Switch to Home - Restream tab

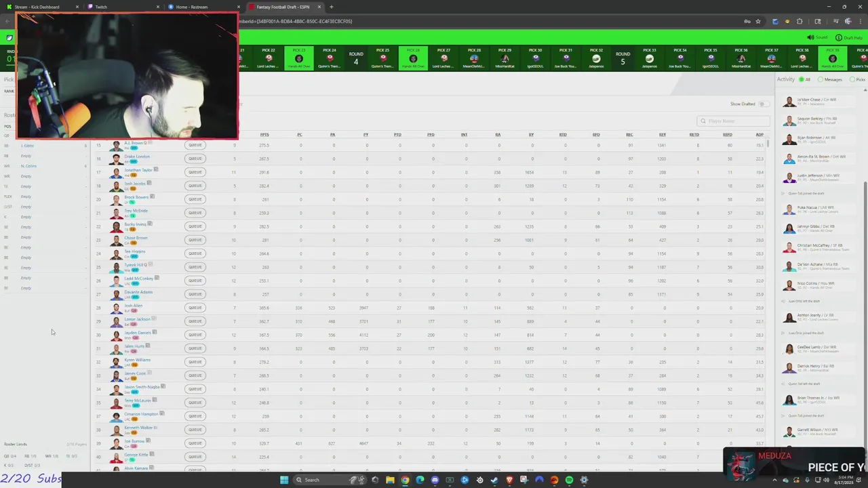(203, 7)
